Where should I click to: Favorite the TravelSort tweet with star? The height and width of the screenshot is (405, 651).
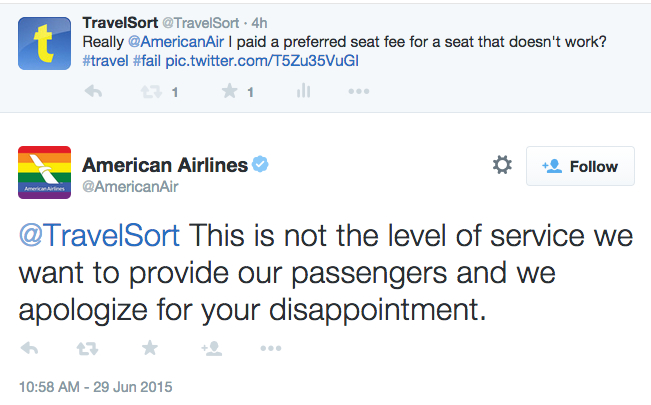(x=229, y=91)
